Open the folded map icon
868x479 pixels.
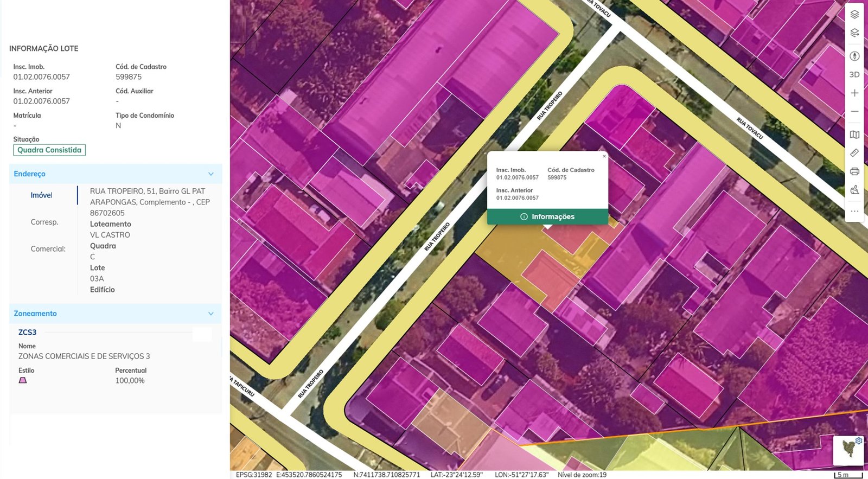(x=854, y=135)
